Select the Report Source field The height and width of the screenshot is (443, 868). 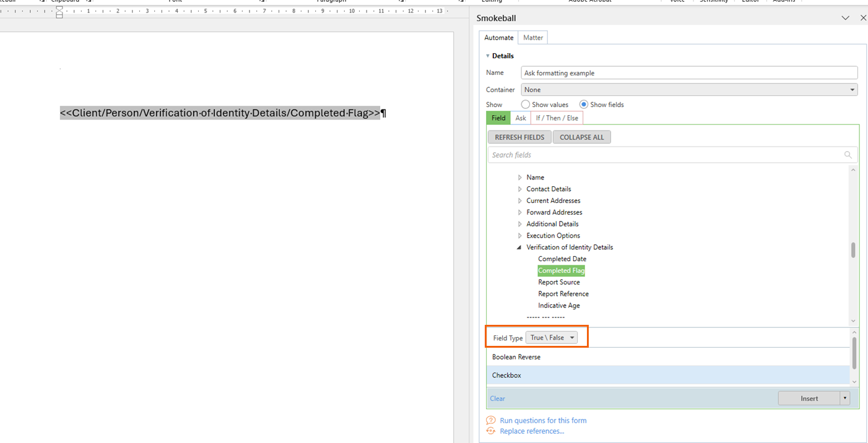pyautogui.click(x=559, y=282)
